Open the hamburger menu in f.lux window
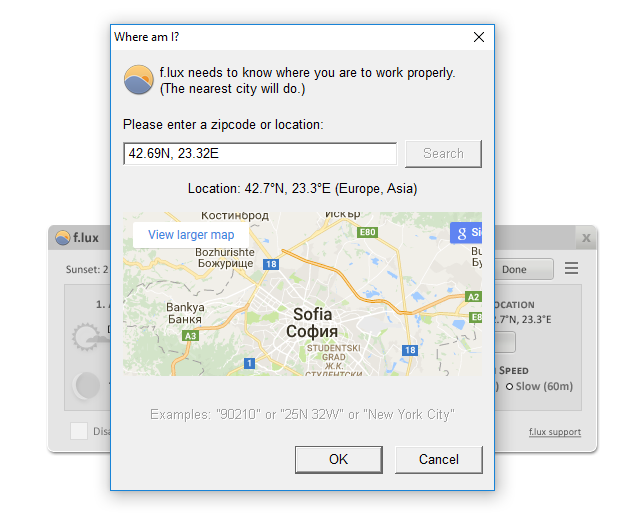632x528 pixels. [571, 268]
